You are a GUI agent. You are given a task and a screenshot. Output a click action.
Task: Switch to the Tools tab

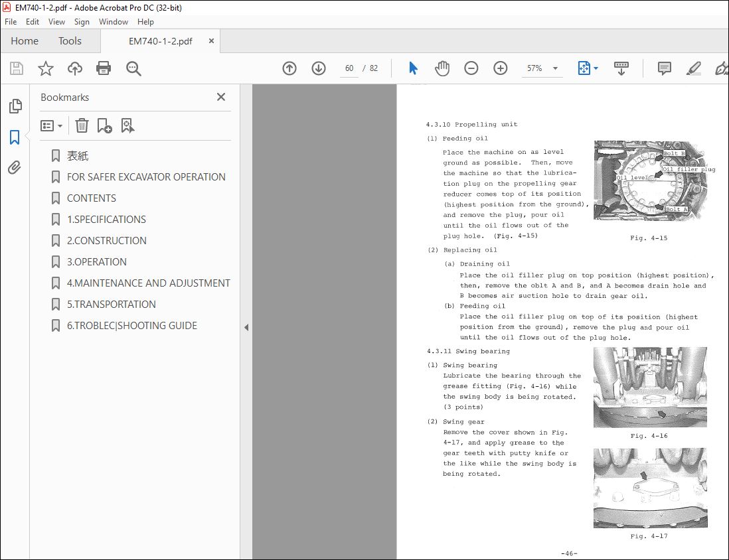(x=70, y=41)
